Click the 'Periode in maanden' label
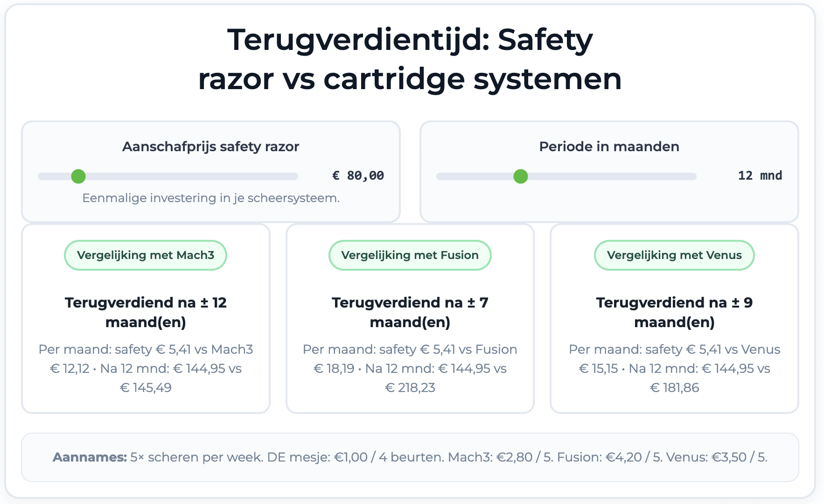Image resolution: width=824 pixels, height=504 pixels. click(x=609, y=147)
